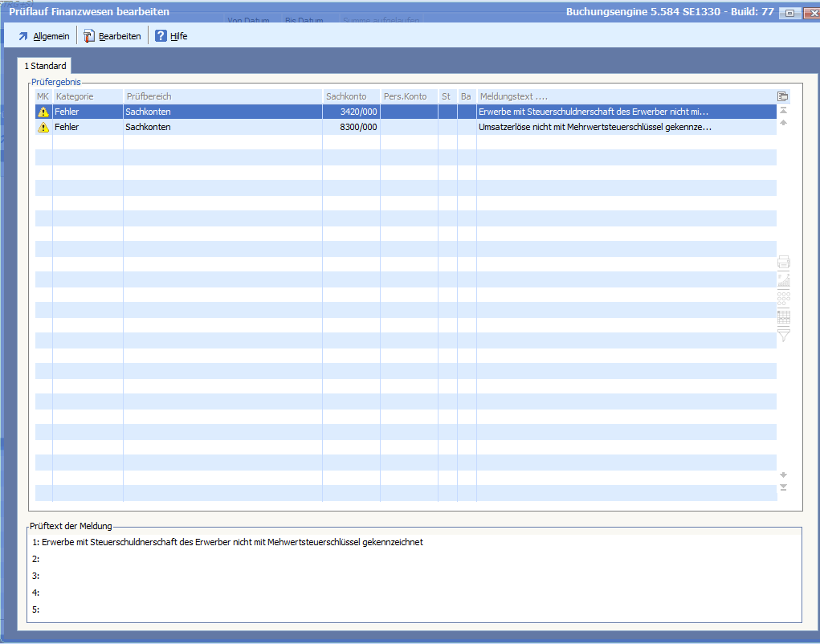The height and width of the screenshot is (644, 820).
Task: Click the printer icon beside the table
Action: coord(784,262)
